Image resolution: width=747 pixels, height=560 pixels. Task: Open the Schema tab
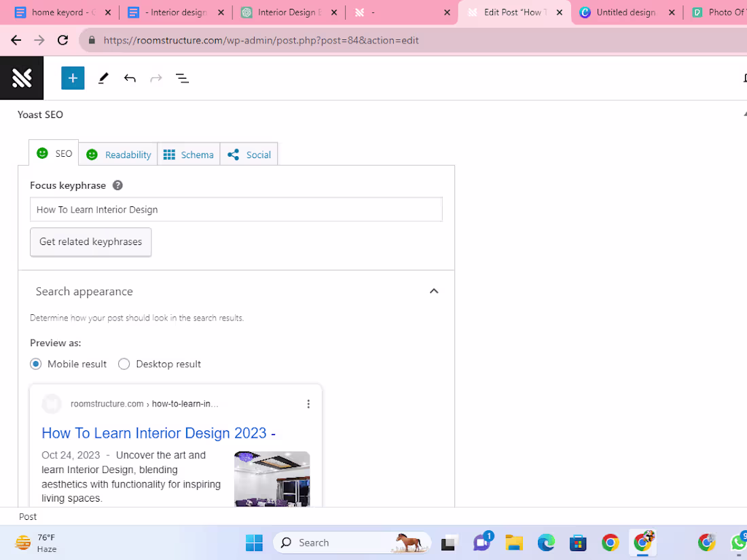[x=189, y=154]
